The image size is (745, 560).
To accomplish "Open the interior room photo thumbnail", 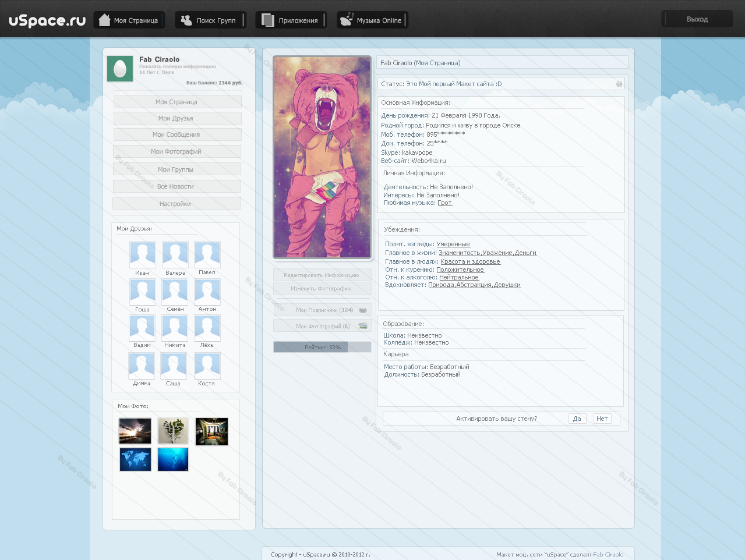I will click(x=211, y=431).
